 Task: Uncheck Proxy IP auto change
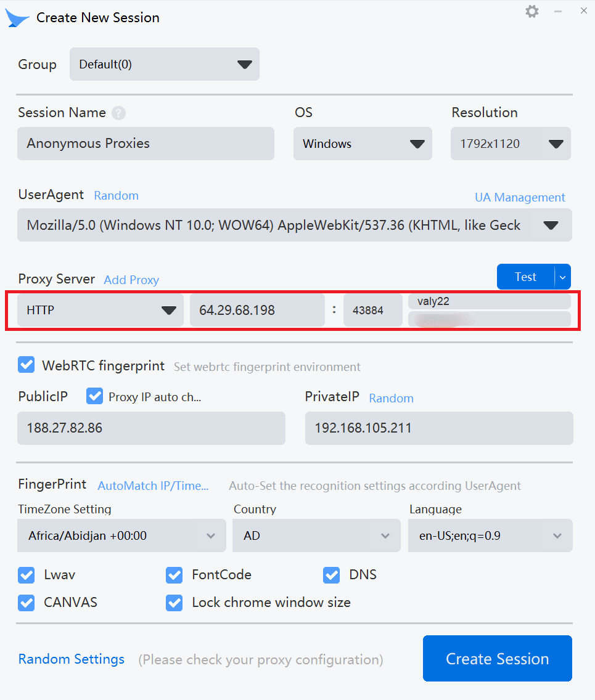pos(94,396)
